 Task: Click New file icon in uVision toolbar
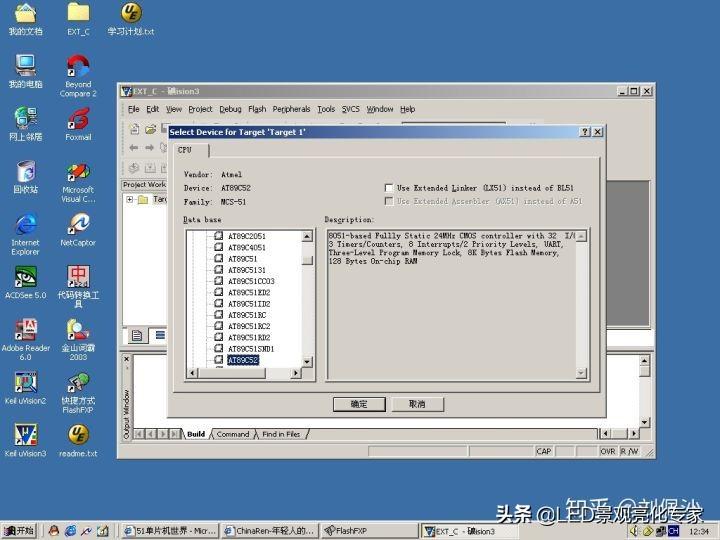pyautogui.click(x=135, y=129)
